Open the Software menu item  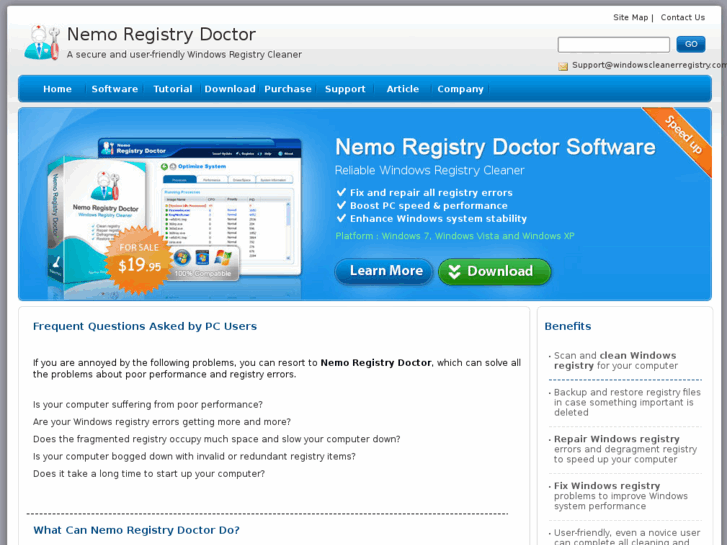coord(115,89)
